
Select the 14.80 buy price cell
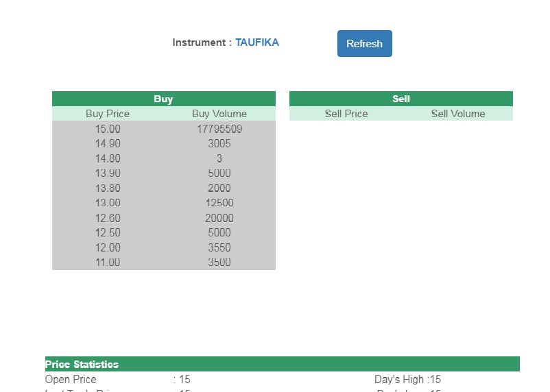pyautogui.click(x=108, y=158)
